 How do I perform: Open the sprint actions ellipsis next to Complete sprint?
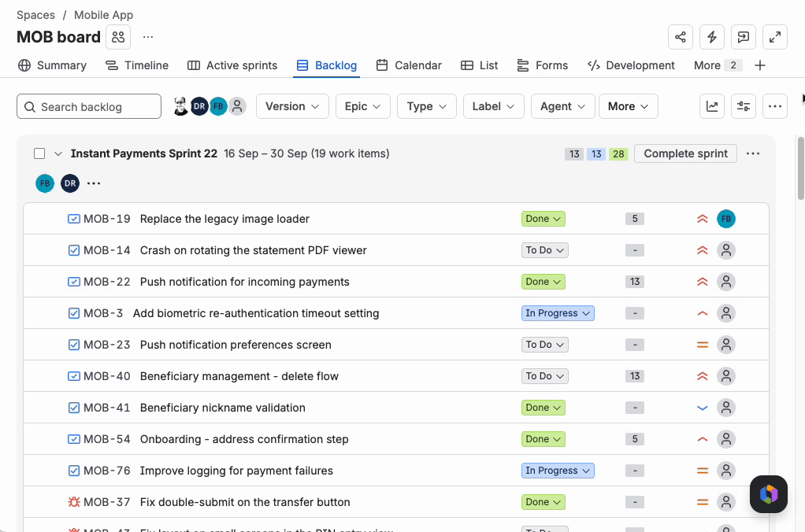753,153
